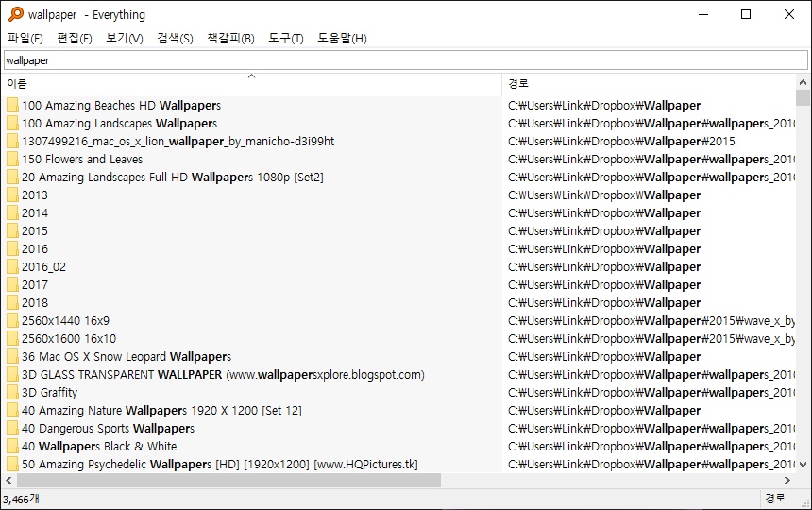The width and height of the screenshot is (812, 510).
Task: Click folder icon of 2560x1440 16x9
Action: [x=12, y=321]
